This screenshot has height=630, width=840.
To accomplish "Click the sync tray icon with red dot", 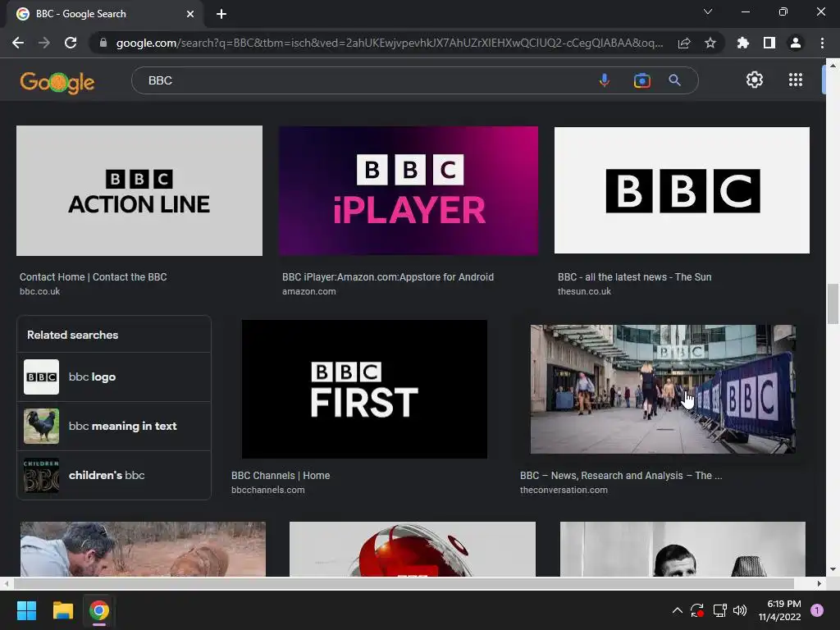I will click(x=697, y=610).
